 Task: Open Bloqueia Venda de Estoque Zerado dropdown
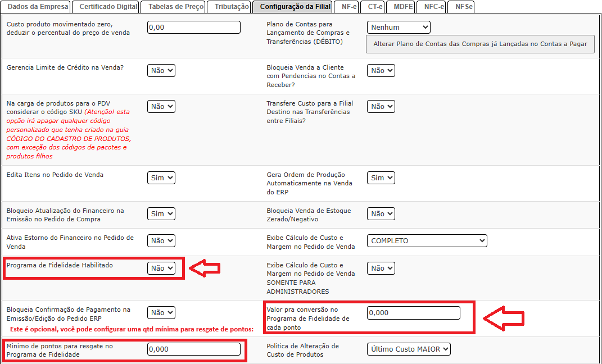(381, 214)
